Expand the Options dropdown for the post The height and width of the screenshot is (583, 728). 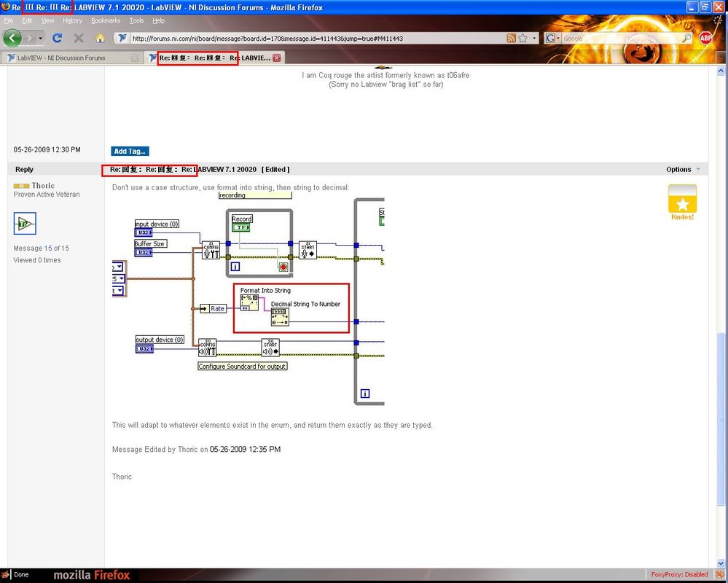[x=683, y=169]
